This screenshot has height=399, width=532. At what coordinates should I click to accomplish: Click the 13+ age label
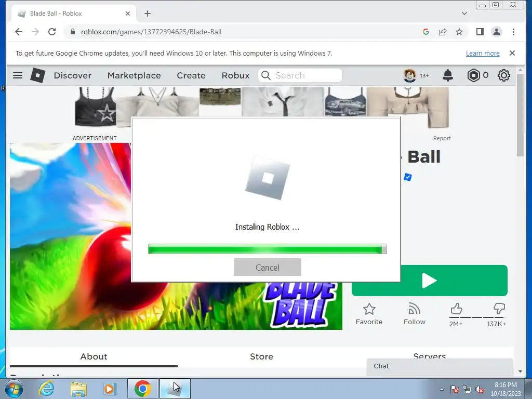click(x=424, y=76)
